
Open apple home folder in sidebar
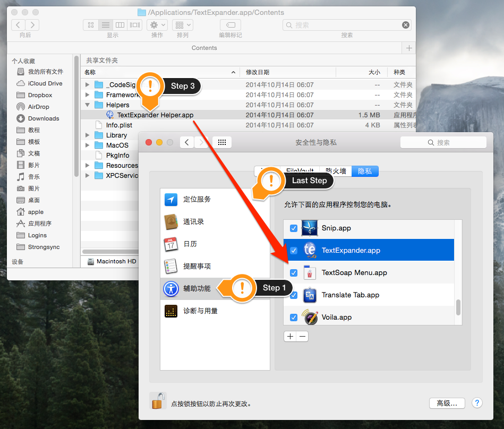36,212
